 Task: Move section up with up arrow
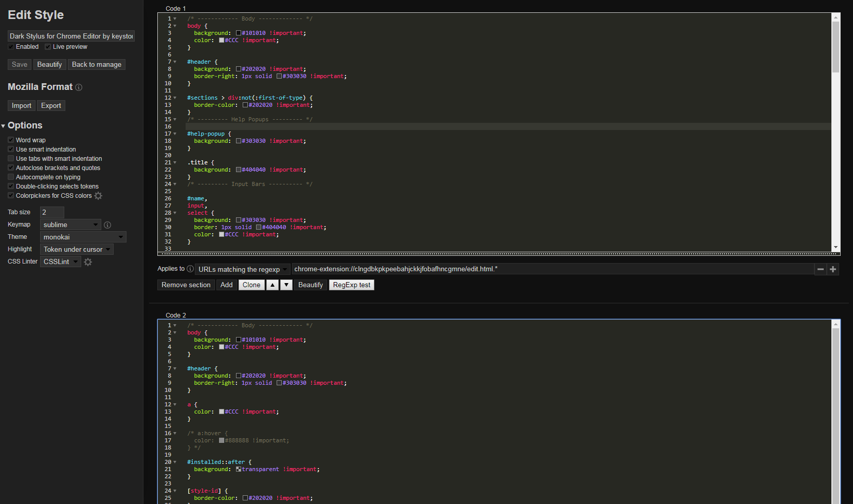click(x=273, y=285)
